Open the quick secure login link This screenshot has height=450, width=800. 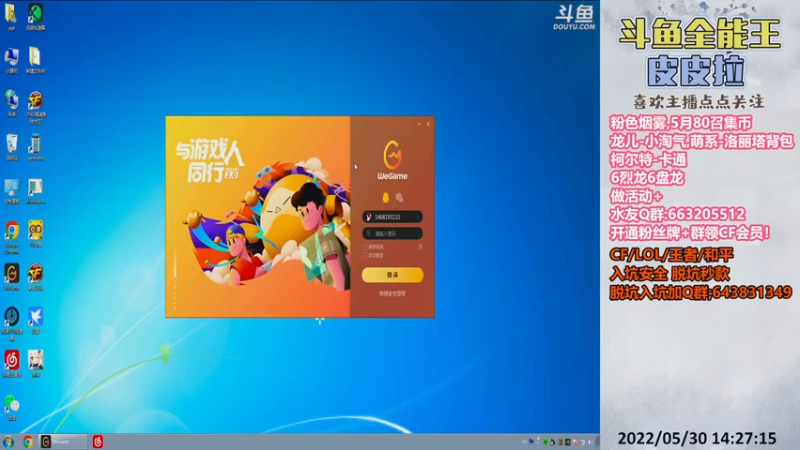coord(392,293)
